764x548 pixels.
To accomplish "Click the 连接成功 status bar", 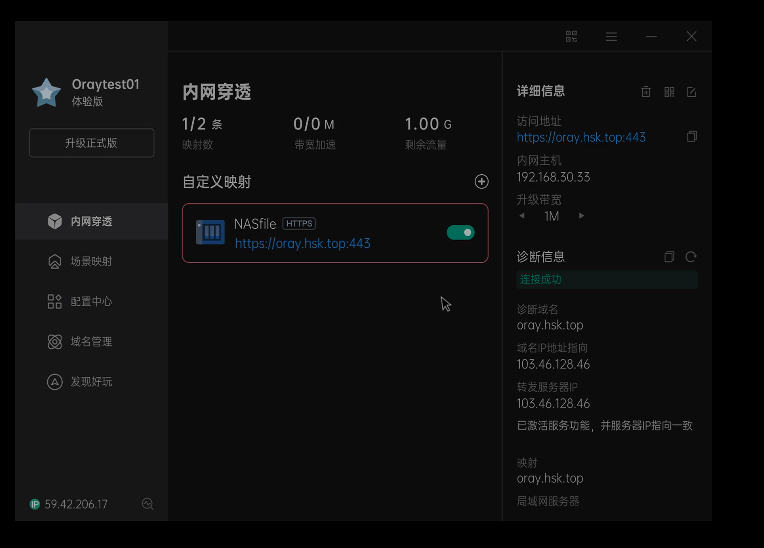I will (607, 280).
